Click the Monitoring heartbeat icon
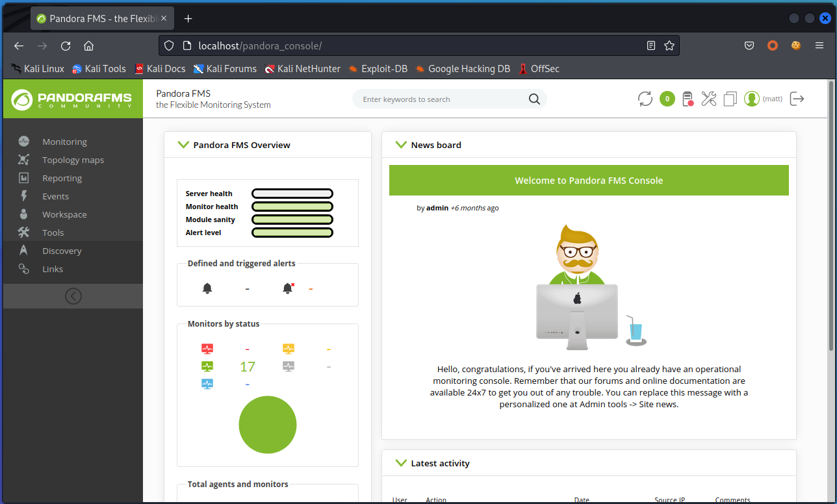This screenshot has height=504, width=837. (x=24, y=142)
